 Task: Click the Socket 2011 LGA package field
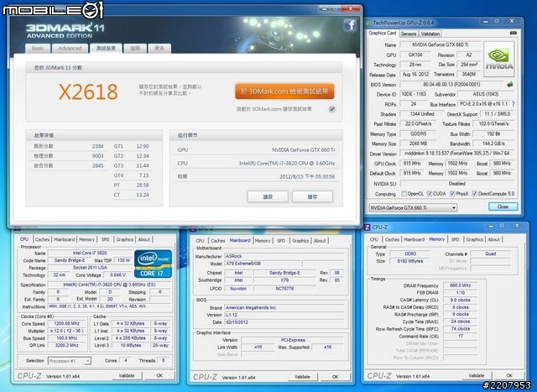click(x=90, y=268)
